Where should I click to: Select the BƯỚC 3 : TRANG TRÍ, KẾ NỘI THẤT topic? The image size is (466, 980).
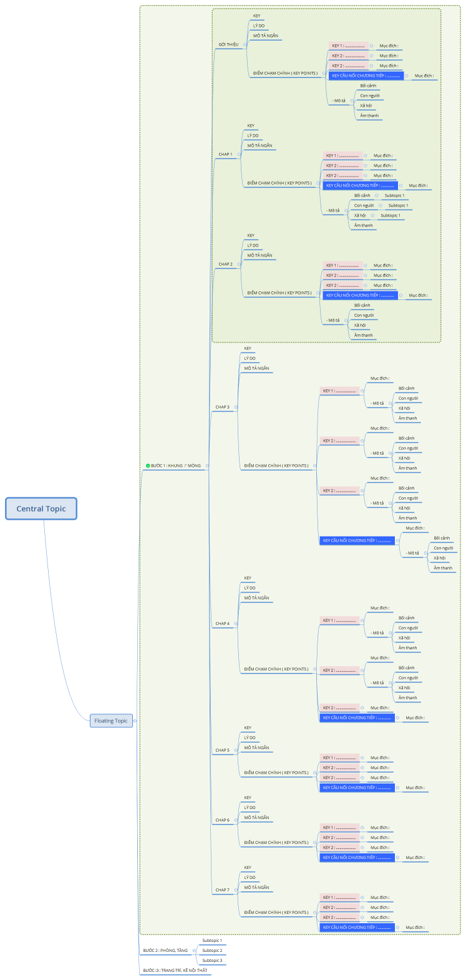pos(175,971)
